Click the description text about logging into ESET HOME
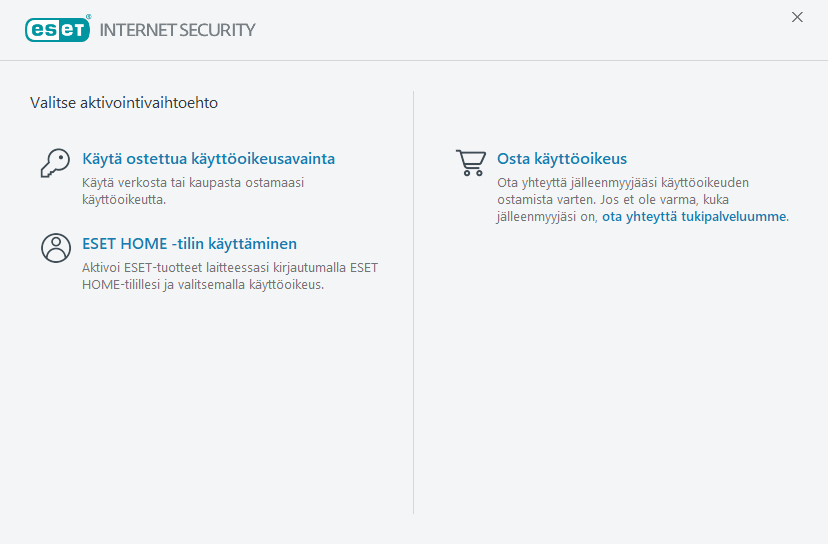The height and width of the screenshot is (544, 828). click(229, 276)
